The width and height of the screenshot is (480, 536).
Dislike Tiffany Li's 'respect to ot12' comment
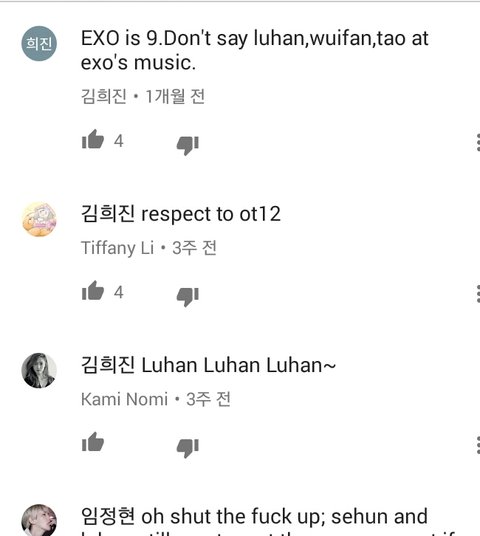187,297
